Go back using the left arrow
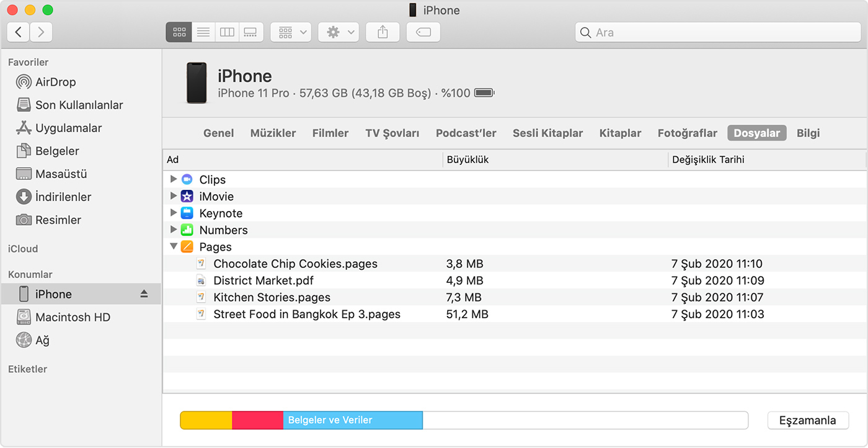This screenshot has width=868, height=448. tap(19, 32)
